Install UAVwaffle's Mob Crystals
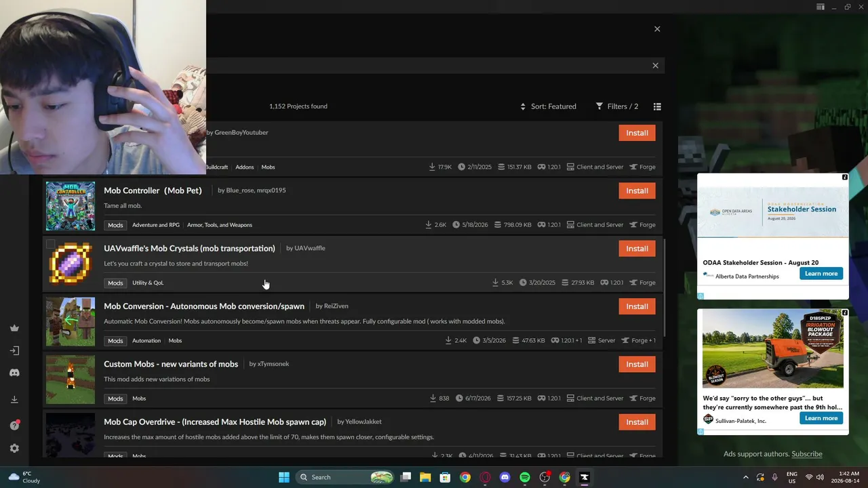The image size is (868, 488). (x=637, y=248)
